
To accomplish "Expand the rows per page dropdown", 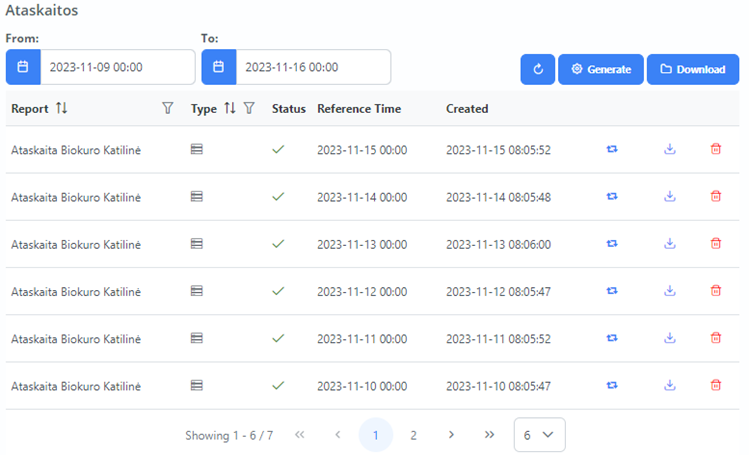I will (539, 435).
